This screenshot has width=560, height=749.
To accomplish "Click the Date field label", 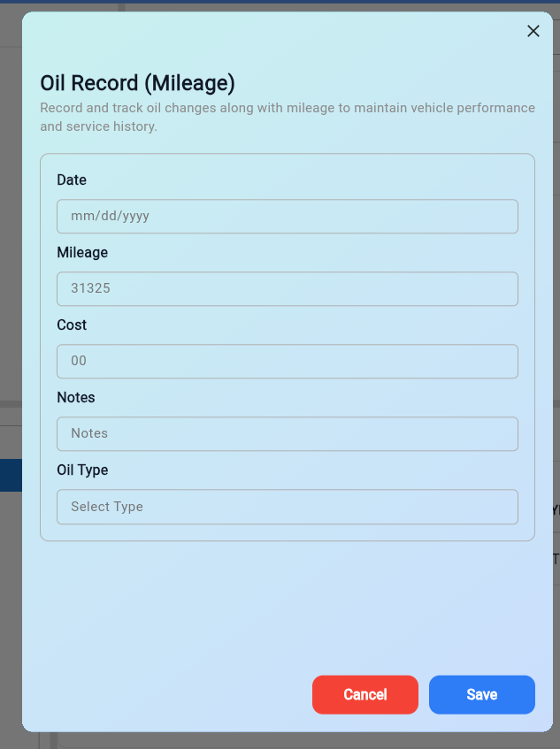I will point(72,180).
